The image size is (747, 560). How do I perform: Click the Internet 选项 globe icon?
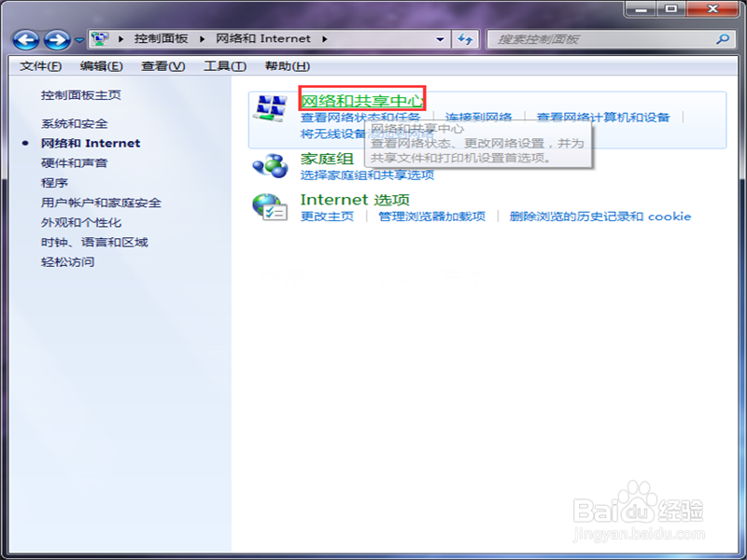click(x=275, y=205)
